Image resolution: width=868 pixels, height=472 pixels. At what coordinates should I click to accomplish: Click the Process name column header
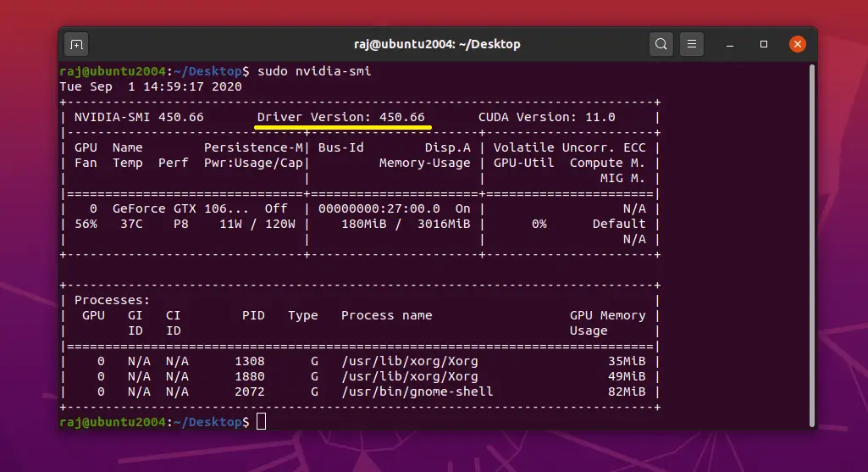[386, 315]
